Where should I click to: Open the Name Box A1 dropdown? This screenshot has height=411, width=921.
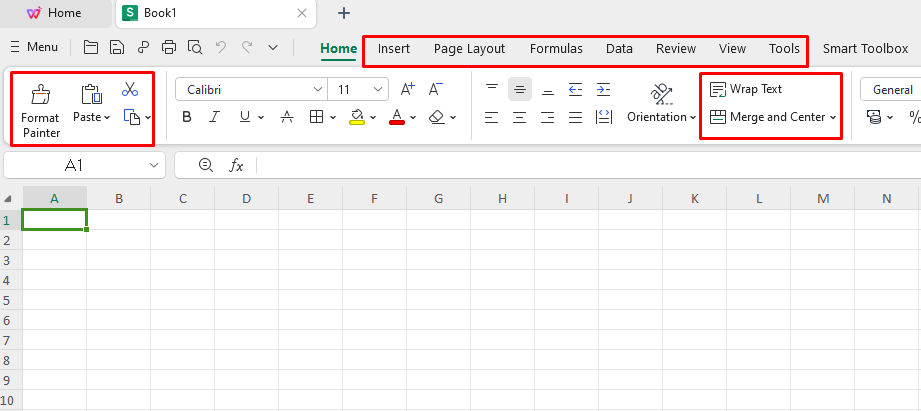[154, 166]
